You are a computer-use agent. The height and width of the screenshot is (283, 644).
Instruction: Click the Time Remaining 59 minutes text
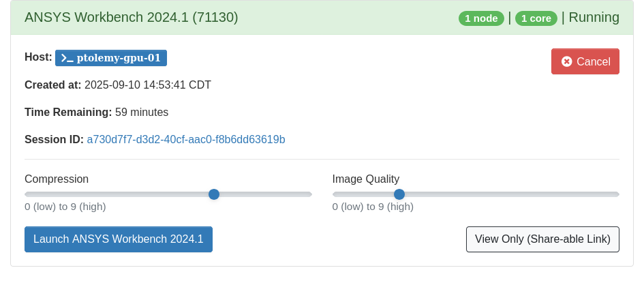142,113
